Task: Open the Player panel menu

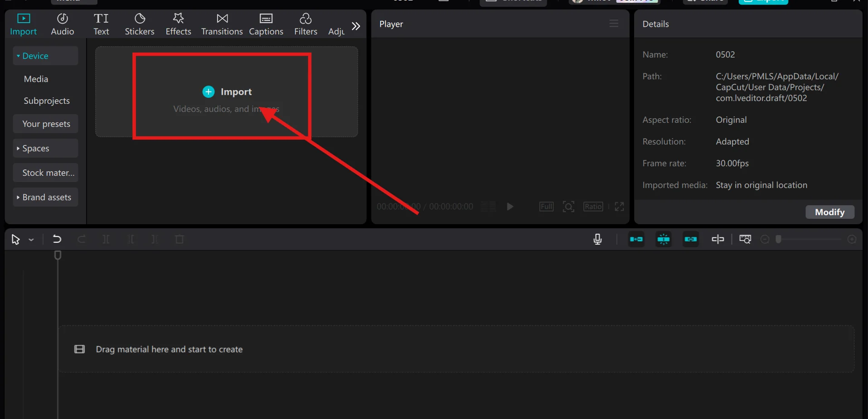Action: 614,24
